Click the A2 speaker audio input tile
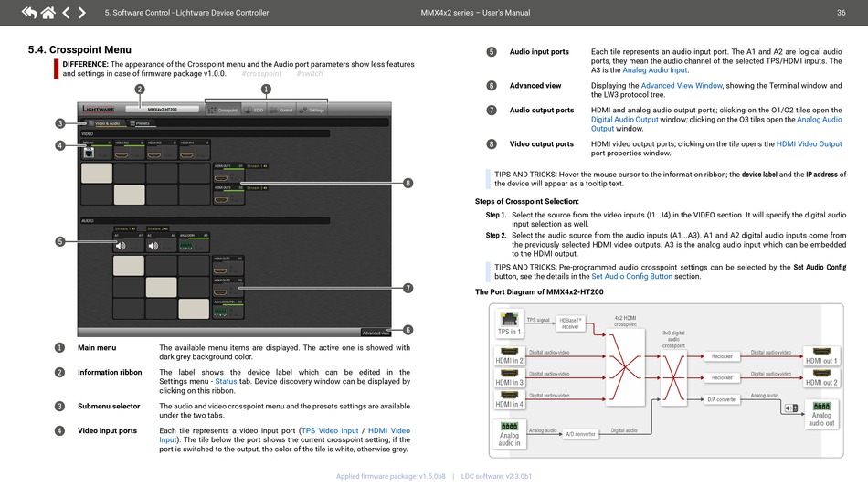Viewport: 868px width, 487px height. (x=161, y=242)
